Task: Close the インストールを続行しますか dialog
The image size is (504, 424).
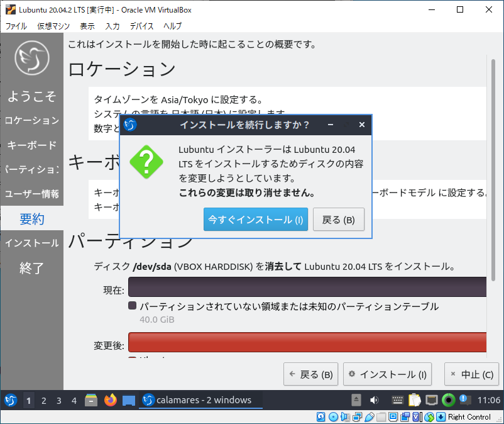Action: 361,125
